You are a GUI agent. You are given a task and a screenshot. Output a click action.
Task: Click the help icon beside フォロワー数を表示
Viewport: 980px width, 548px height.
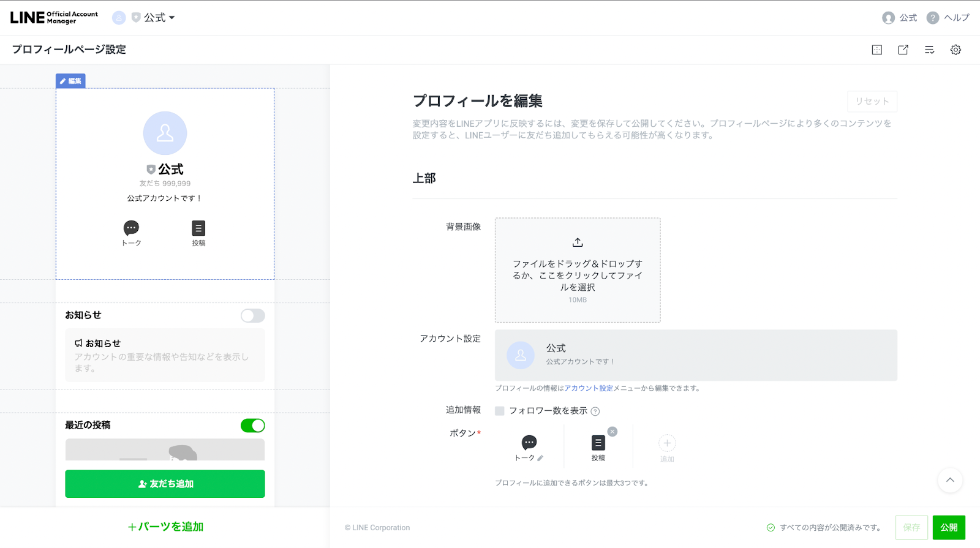[x=595, y=411]
